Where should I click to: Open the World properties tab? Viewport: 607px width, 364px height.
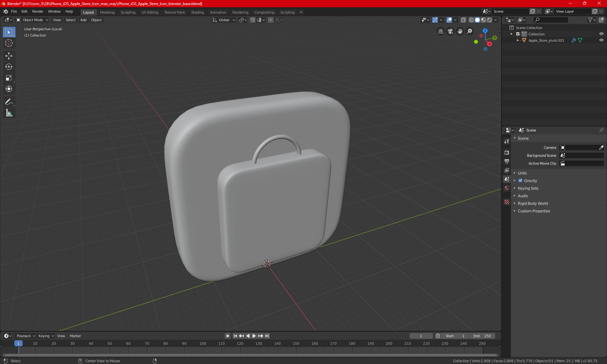pyautogui.click(x=507, y=188)
